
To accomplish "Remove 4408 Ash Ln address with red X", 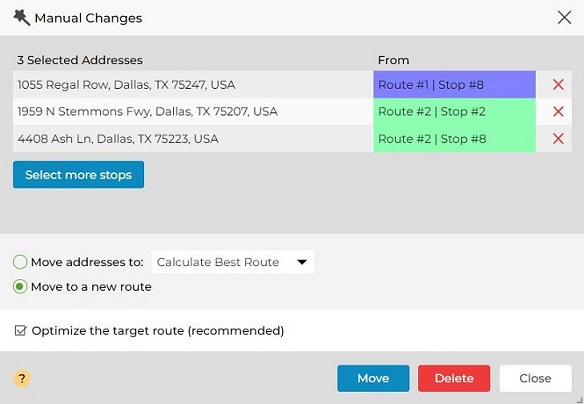I will click(558, 139).
